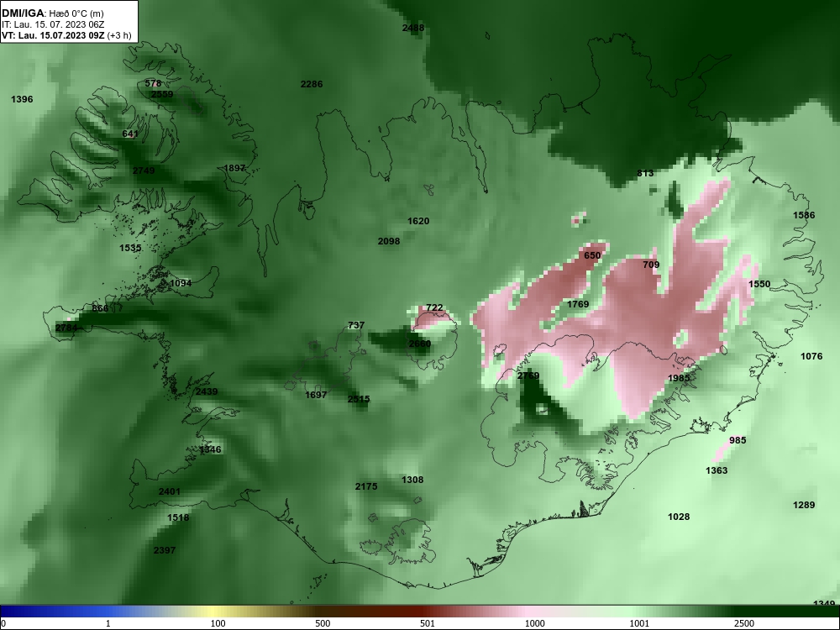Click the map value 1396
This screenshot has height=630, width=840.
(x=22, y=99)
